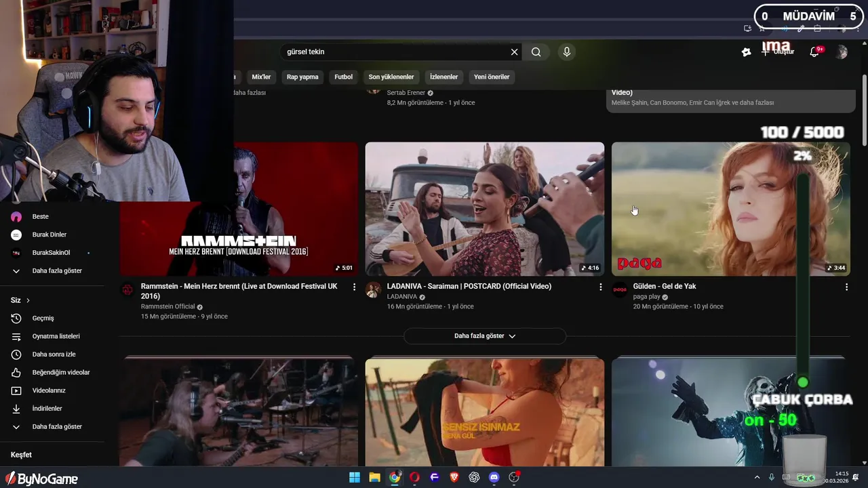Click the paga play channel avatar icon

point(620,290)
